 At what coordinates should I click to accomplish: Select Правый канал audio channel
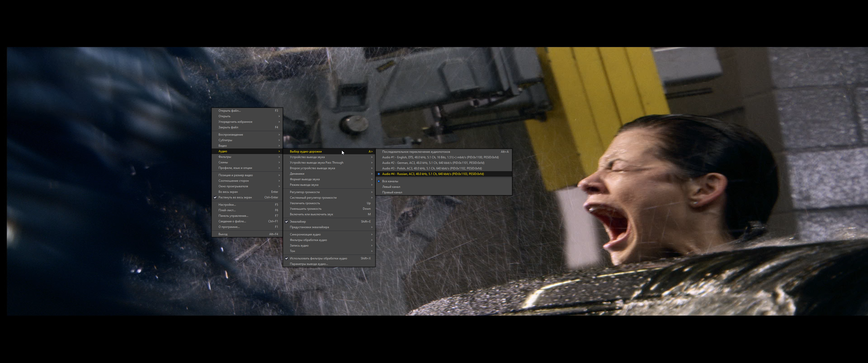click(x=392, y=192)
